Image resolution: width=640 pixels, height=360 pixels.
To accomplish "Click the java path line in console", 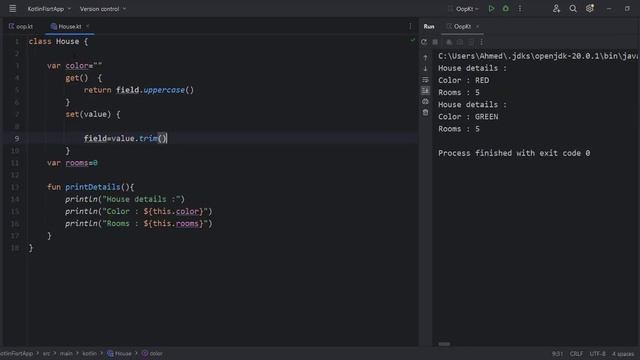I will (538, 56).
